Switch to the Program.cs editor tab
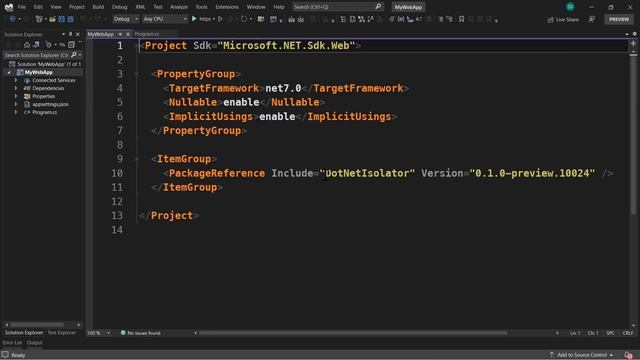This screenshot has width=640, height=360. click(147, 34)
